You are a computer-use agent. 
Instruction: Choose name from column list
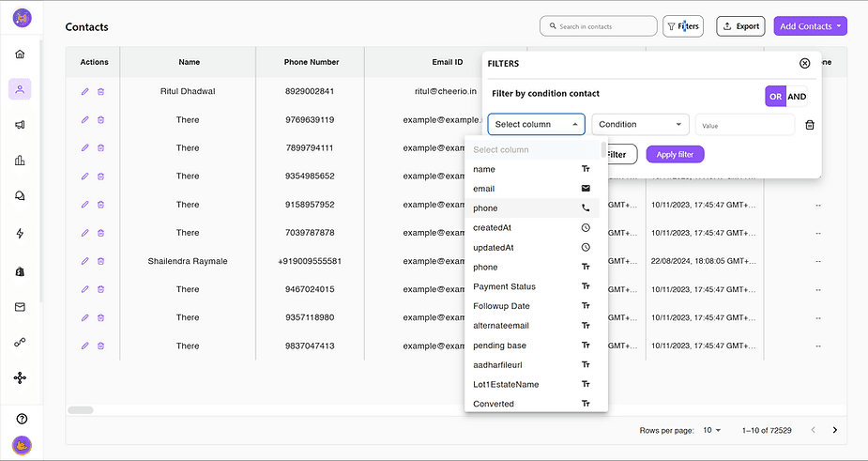pyautogui.click(x=533, y=169)
